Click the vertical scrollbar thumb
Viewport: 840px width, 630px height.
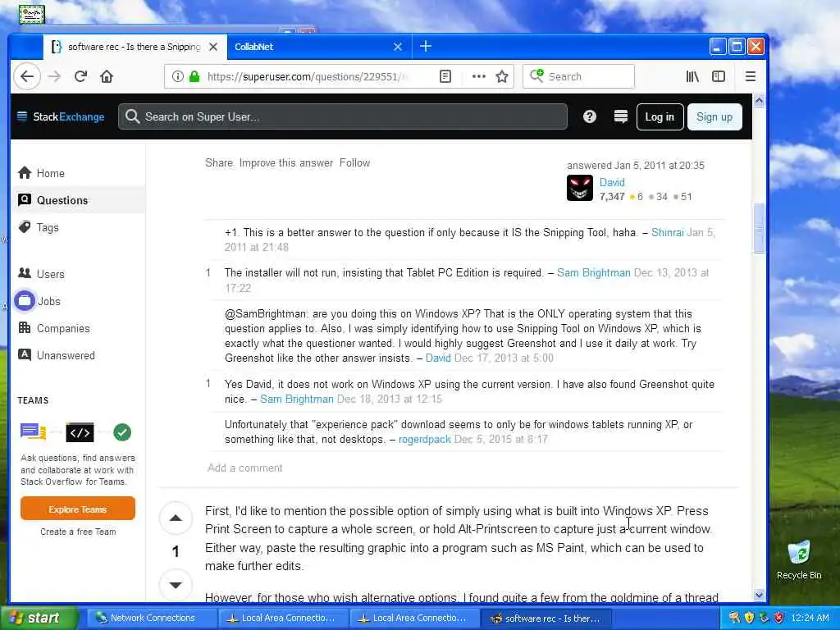(x=759, y=228)
